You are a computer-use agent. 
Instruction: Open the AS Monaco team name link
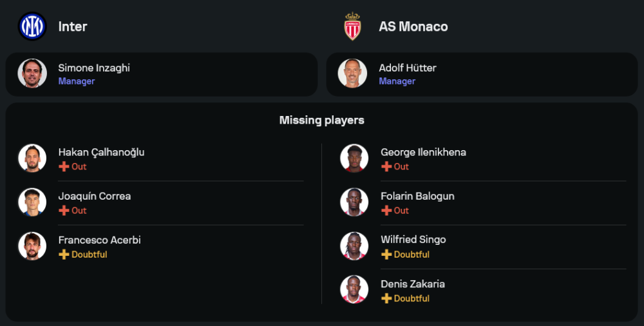(413, 26)
